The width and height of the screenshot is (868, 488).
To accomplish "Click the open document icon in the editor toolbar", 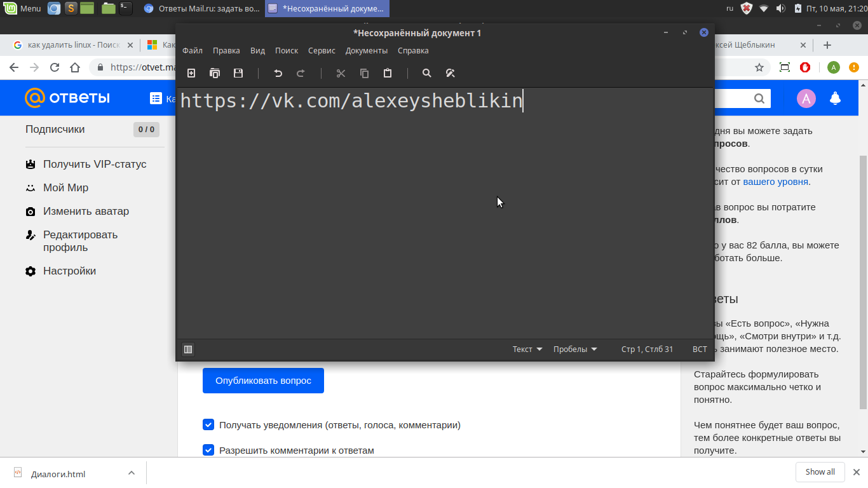I will [x=215, y=73].
